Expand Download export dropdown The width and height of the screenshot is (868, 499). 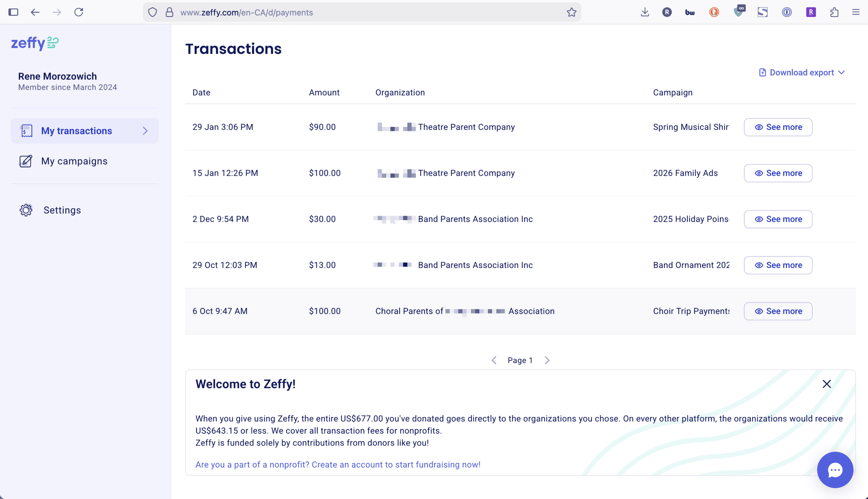pos(802,73)
